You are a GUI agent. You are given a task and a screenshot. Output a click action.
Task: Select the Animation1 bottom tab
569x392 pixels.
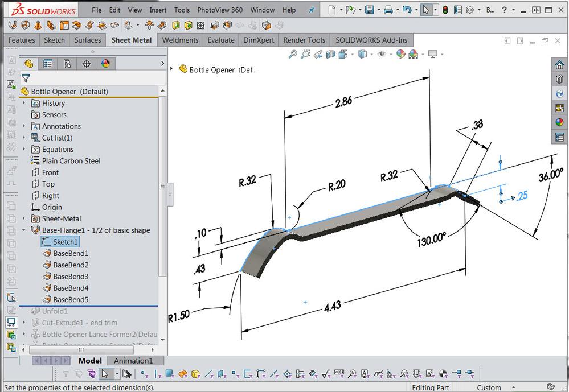tap(133, 360)
